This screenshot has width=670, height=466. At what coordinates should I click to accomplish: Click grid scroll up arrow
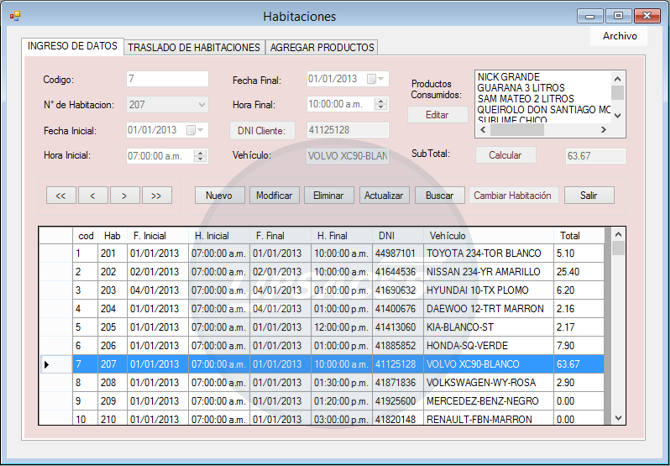[x=618, y=234]
